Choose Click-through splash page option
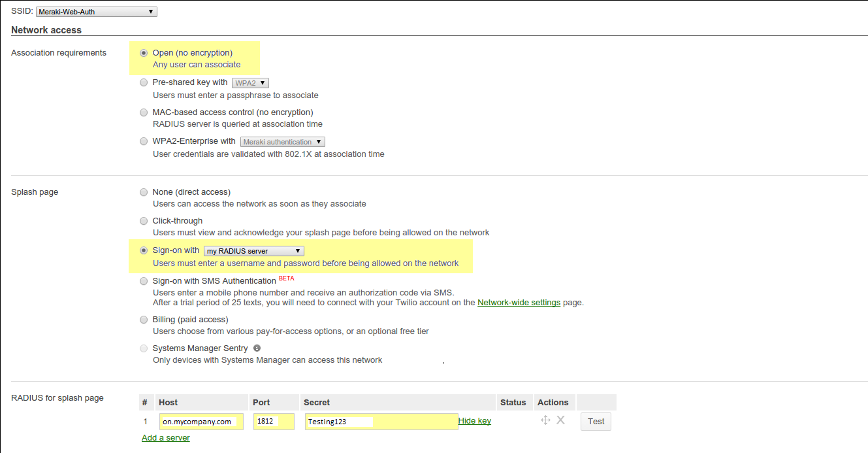Image resolution: width=868 pixels, height=453 pixels. click(x=144, y=221)
